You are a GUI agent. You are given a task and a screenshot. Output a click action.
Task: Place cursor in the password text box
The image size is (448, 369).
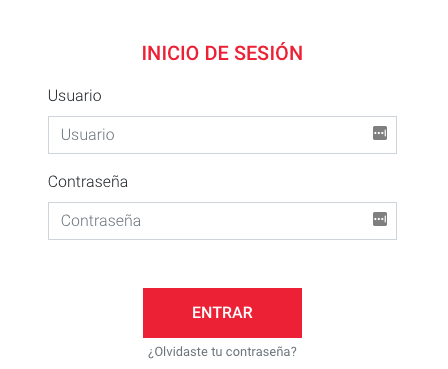coord(222,221)
